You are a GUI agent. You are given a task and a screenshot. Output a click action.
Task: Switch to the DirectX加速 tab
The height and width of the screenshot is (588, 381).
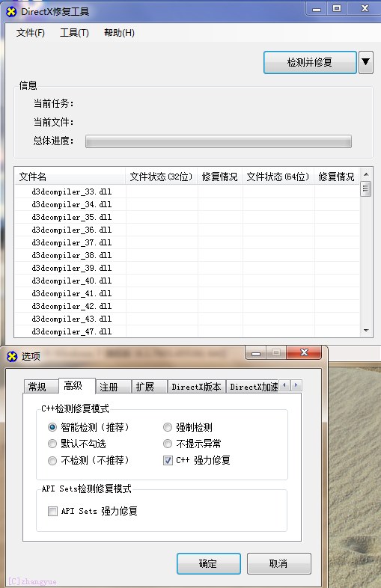(x=253, y=387)
